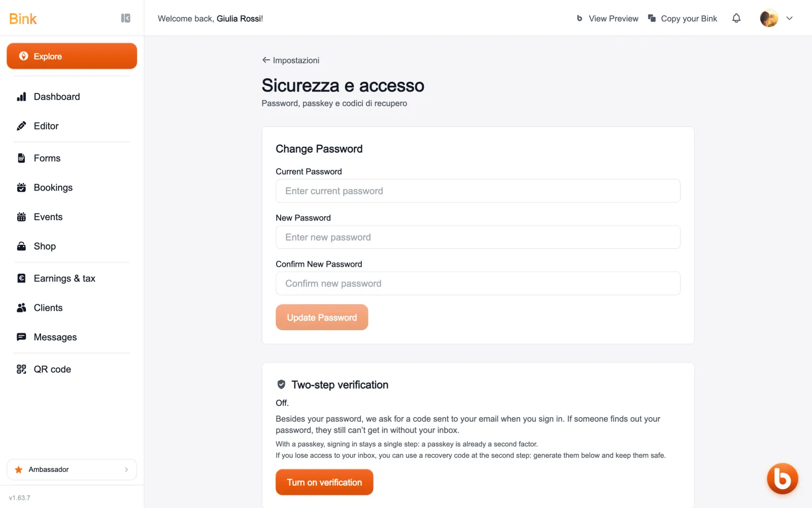Click the Messages speech bubble icon
Screen dimensions: 812x508
(x=21, y=337)
